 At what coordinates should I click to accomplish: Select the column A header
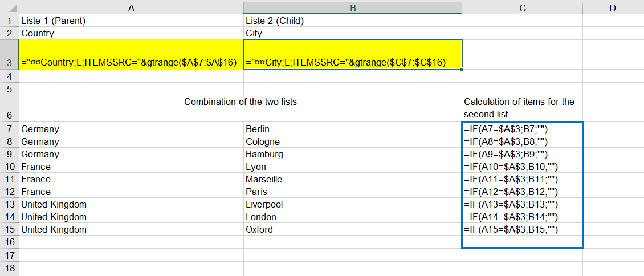[132, 7]
